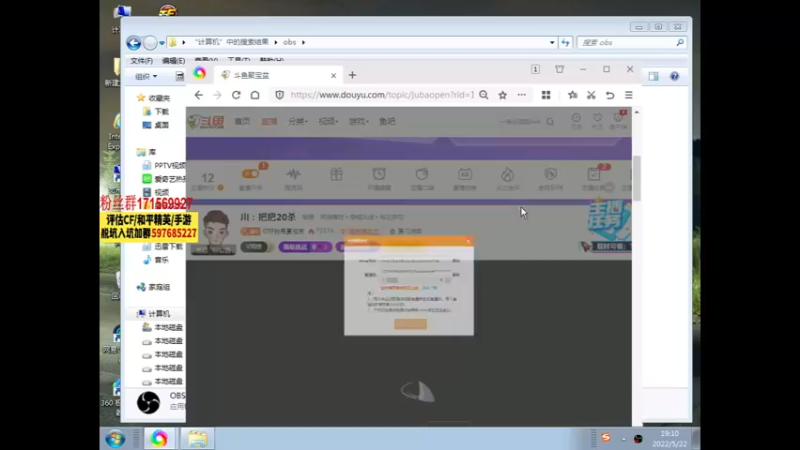This screenshot has height=450, width=800.
Task: Select 音乐 in Explorer sidebar
Action: coord(156,260)
